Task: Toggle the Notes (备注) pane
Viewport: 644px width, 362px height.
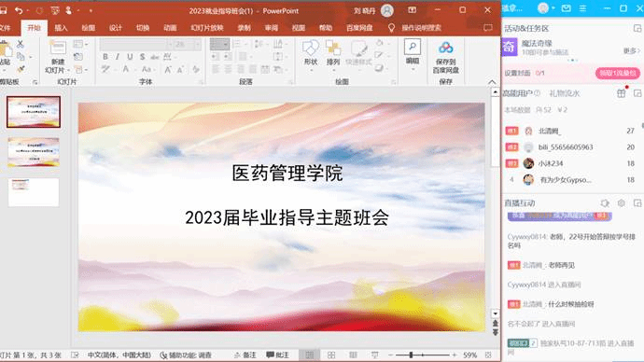Action: point(245,355)
